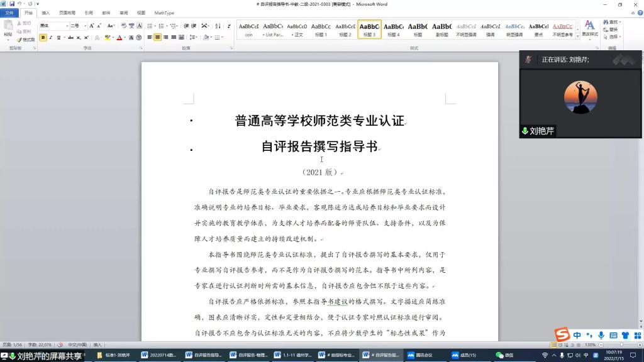Open Tencent Meeting from the taskbar
This screenshot has height=362, width=644.
pyautogui.click(x=415, y=355)
